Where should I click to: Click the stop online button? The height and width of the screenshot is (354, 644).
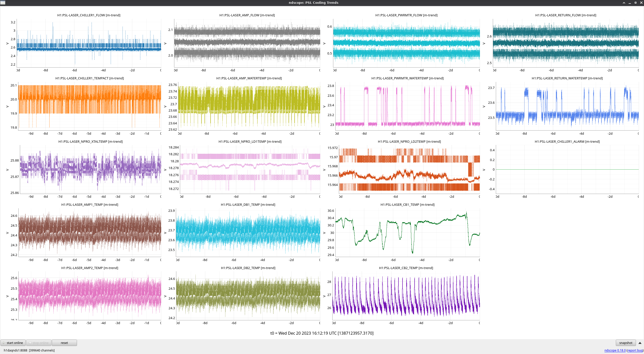click(39, 343)
